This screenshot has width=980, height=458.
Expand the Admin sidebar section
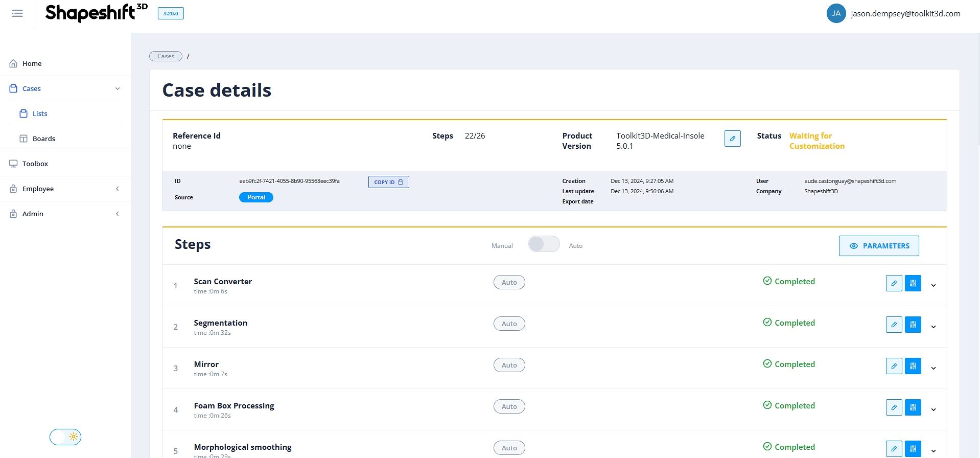click(x=65, y=214)
